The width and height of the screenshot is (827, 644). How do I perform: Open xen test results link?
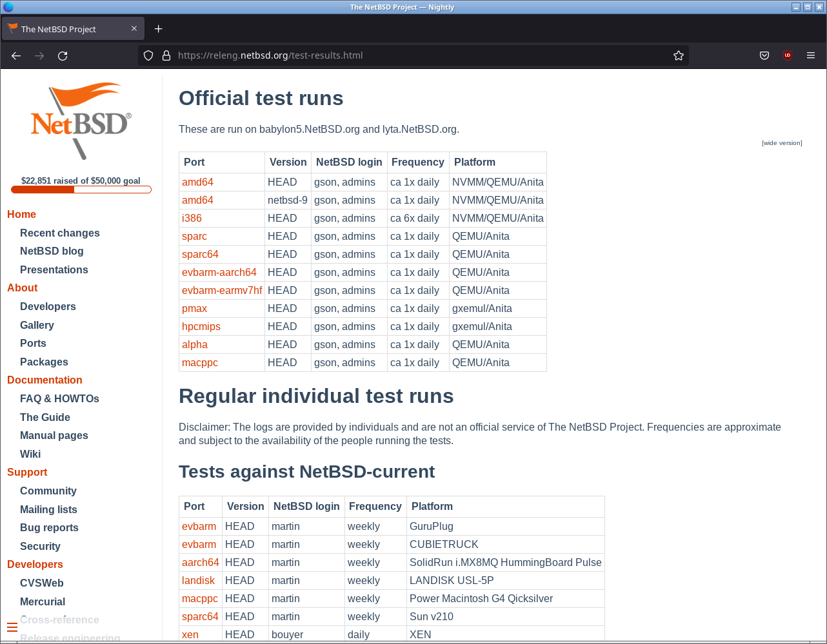[x=190, y=635]
